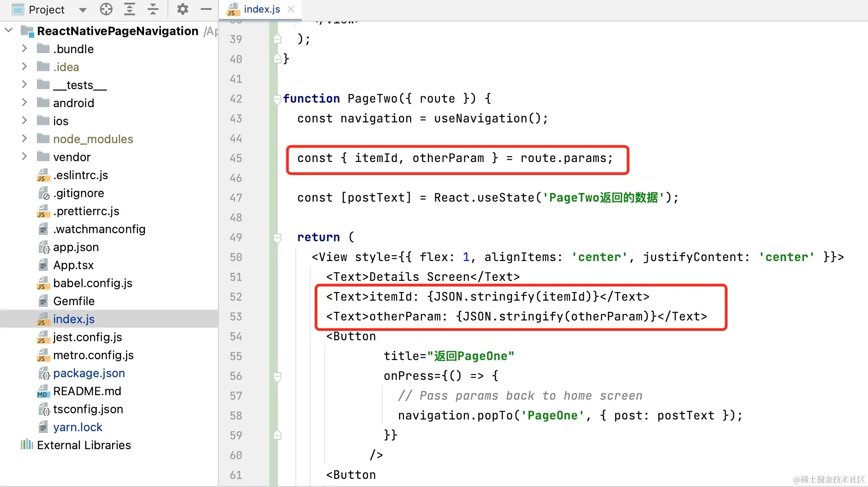
Task: Collapse the ReactNativePageNavigation root node
Action: pyautogui.click(x=9, y=31)
